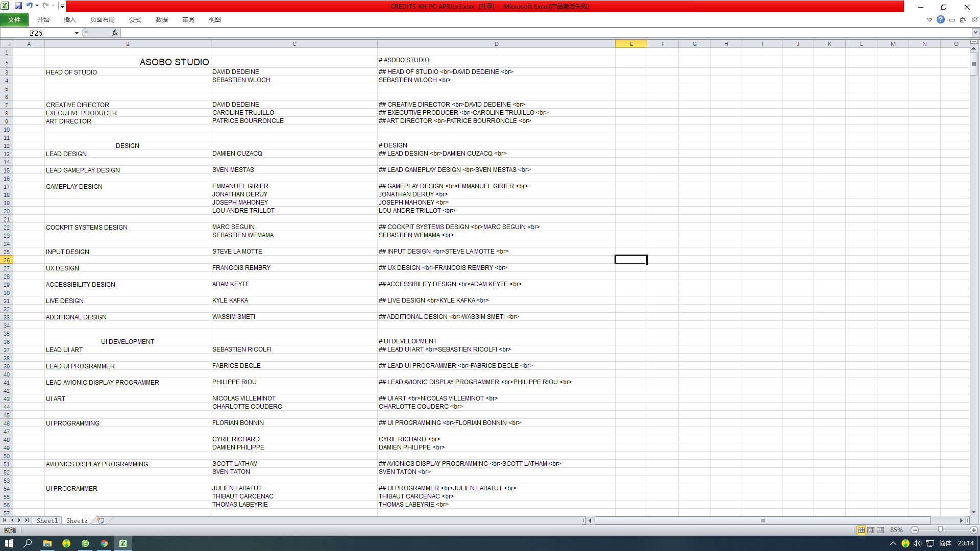Show hidden system tray icons chevron
The image size is (980, 551).
click(x=893, y=543)
